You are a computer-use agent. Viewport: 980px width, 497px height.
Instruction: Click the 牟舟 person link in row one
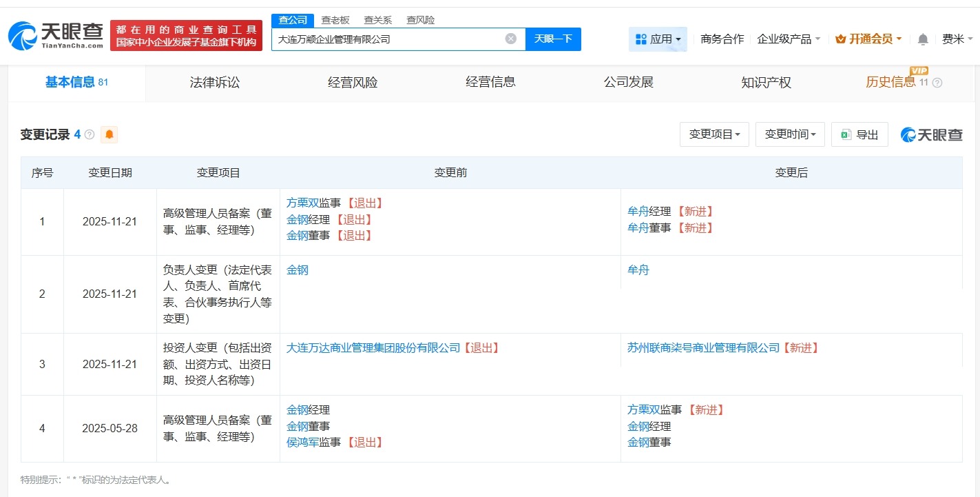638,211
